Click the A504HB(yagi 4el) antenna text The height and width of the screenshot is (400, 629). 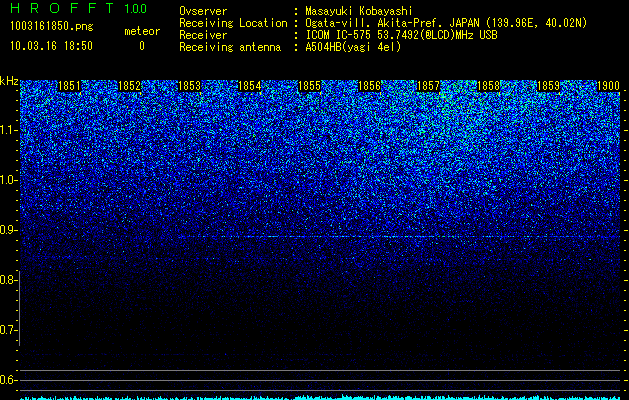point(353,47)
